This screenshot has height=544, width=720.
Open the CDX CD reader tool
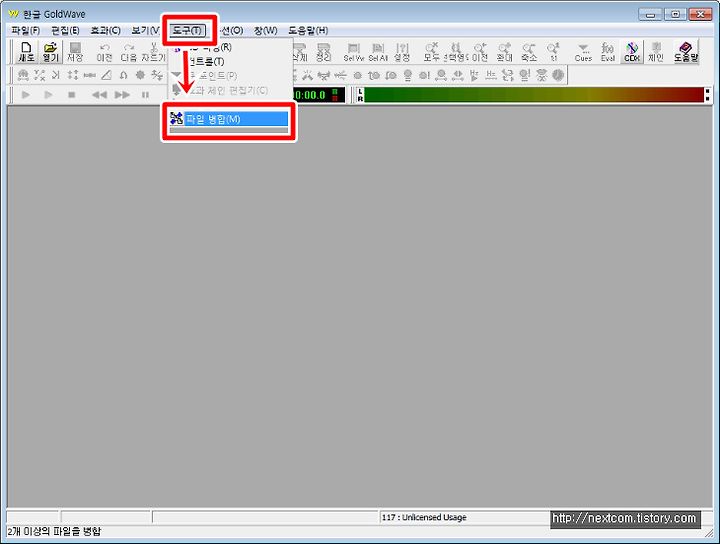(632, 52)
